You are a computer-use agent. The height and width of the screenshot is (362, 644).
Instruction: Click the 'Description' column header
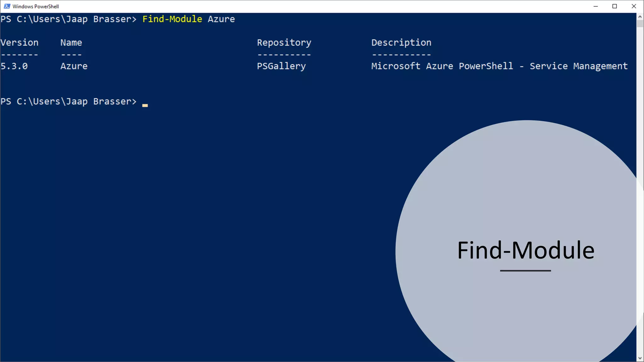401,43
